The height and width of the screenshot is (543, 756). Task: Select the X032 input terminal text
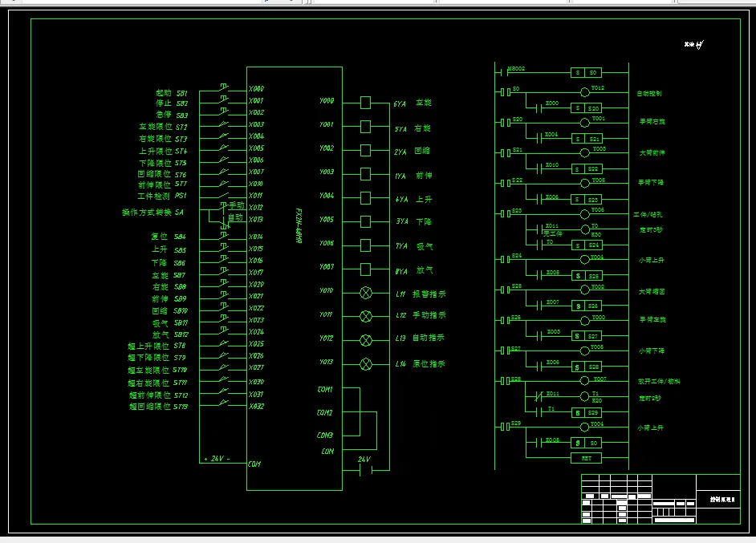point(257,406)
